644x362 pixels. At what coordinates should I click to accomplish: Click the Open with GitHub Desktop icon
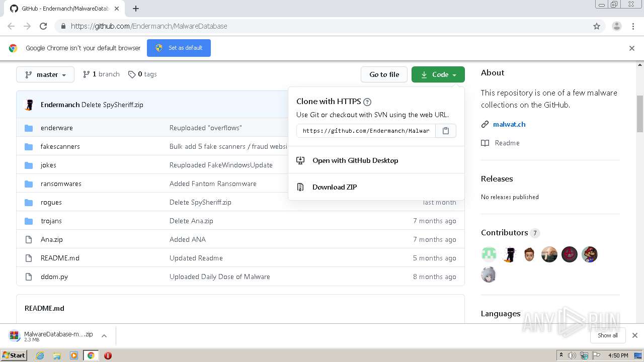pyautogui.click(x=300, y=160)
